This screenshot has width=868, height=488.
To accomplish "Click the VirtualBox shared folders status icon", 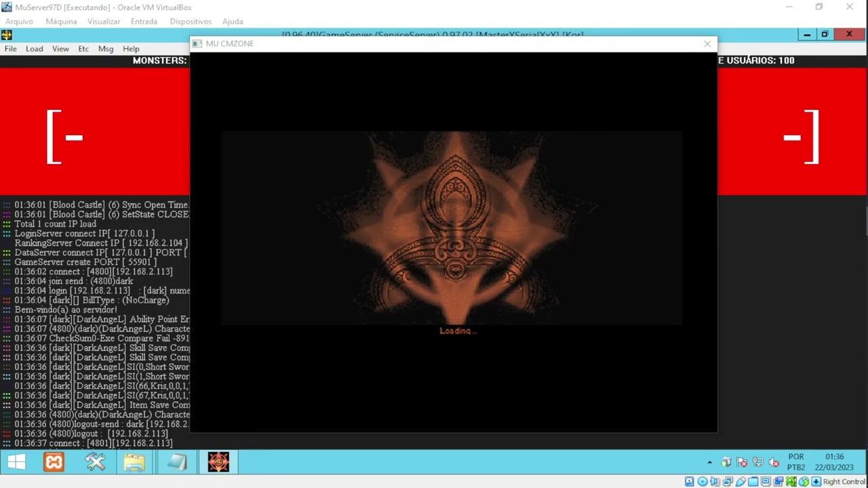I will pyautogui.click(x=753, y=482).
